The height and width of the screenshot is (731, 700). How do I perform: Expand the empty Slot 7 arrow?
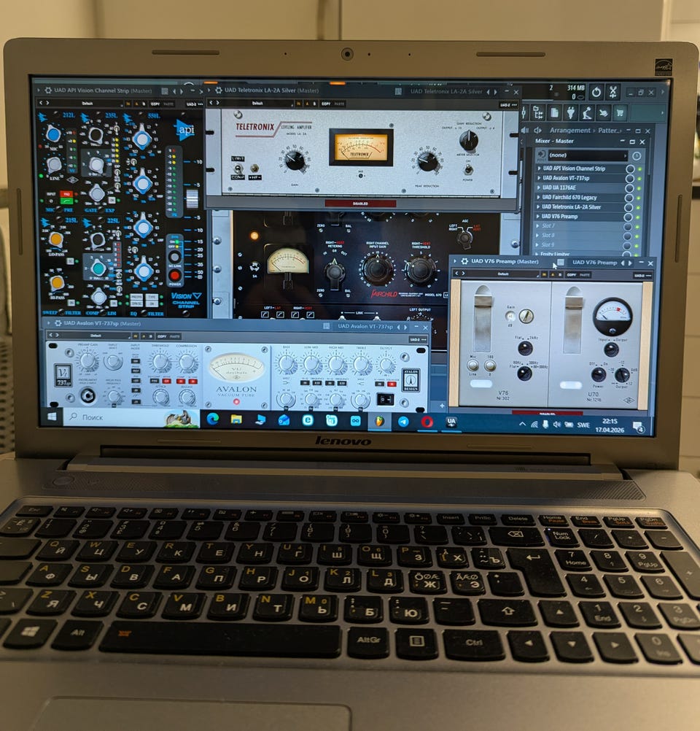538,225
